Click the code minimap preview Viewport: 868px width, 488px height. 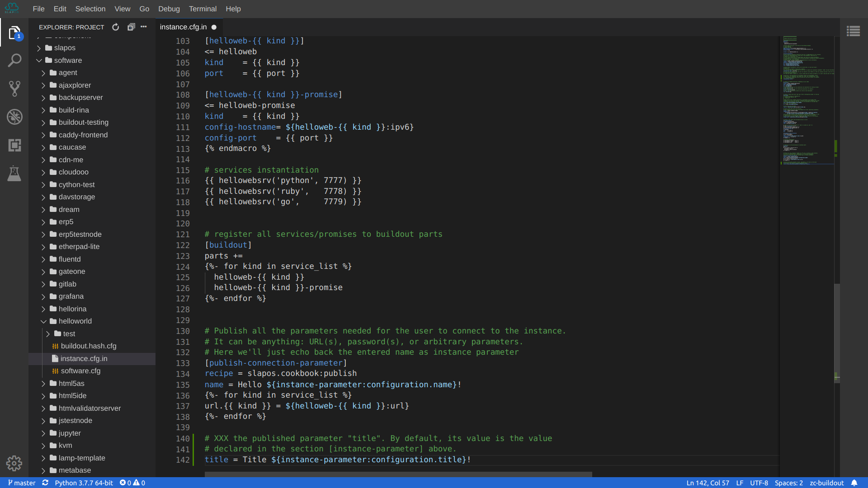tap(808, 100)
